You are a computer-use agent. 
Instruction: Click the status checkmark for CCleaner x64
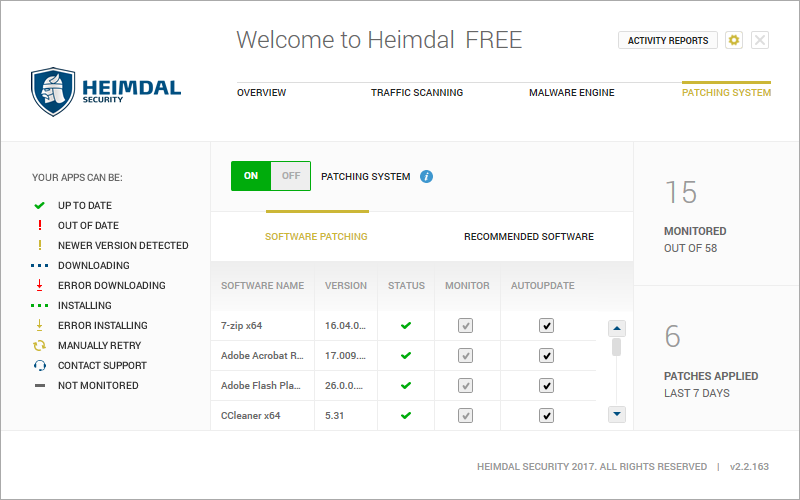406,415
